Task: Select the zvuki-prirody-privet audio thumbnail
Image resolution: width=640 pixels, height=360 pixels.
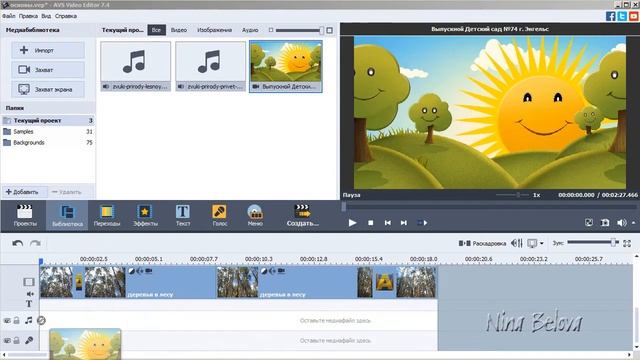Action: [211, 66]
